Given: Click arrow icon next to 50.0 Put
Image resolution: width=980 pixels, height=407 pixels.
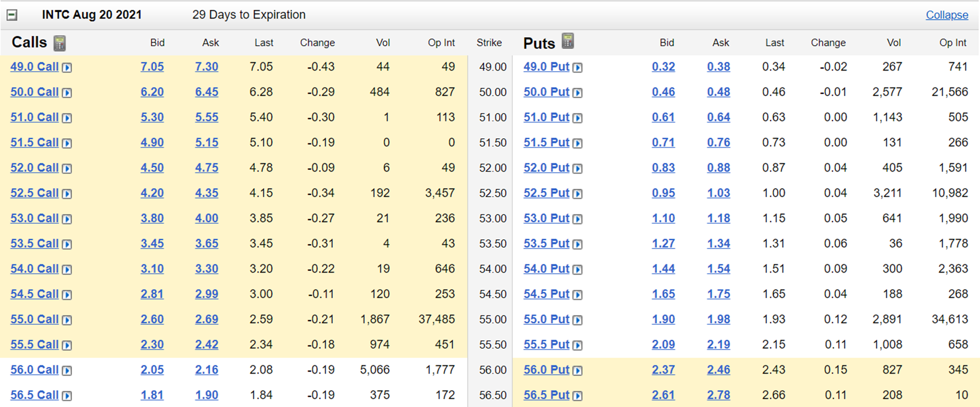Looking at the screenshot, I should (x=578, y=93).
